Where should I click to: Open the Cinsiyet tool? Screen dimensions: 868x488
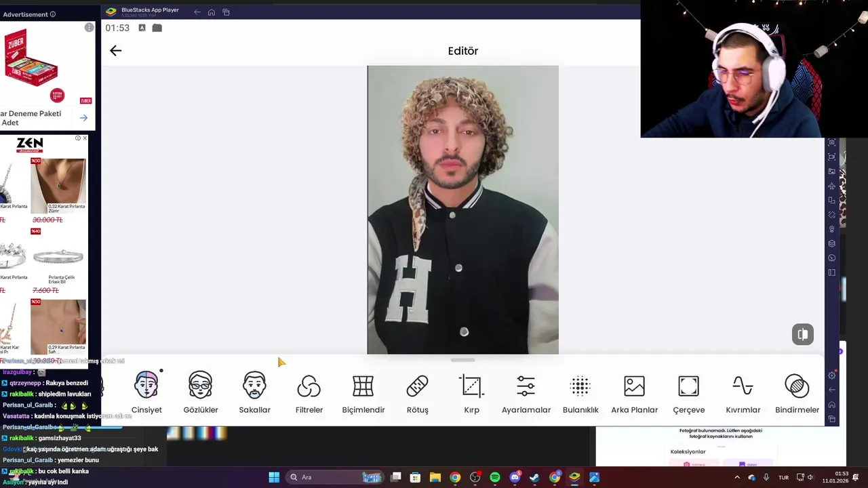click(x=146, y=392)
